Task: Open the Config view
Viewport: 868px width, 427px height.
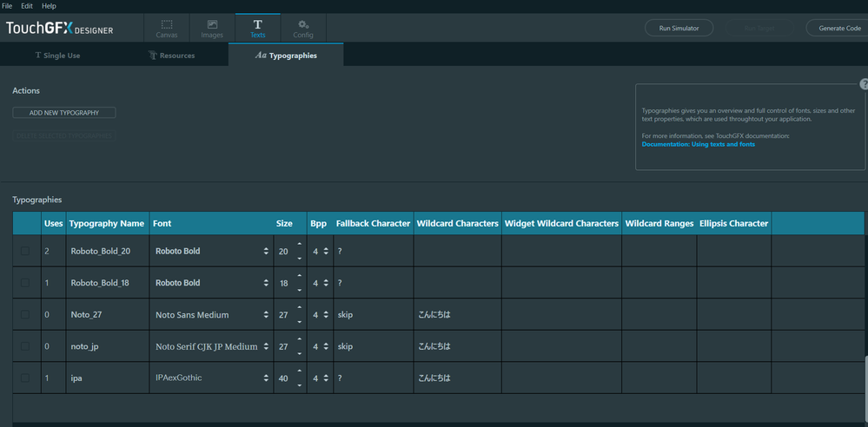Action: pyautogui.click(x=303, y=29)
